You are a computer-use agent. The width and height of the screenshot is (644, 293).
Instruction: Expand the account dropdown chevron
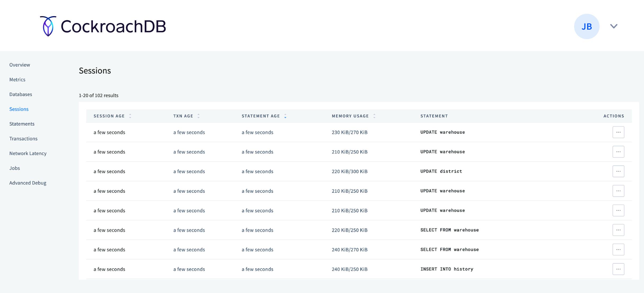[x=614, y=26]
